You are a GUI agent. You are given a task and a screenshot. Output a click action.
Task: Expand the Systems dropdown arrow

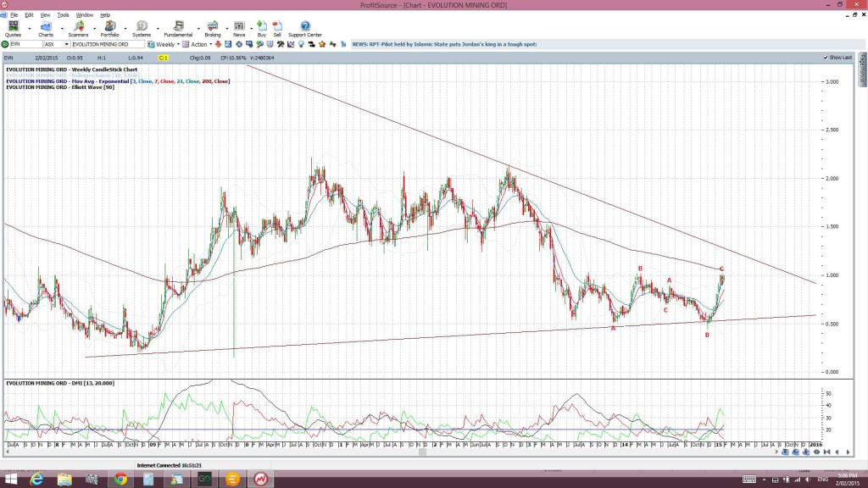tap(158, 28)
